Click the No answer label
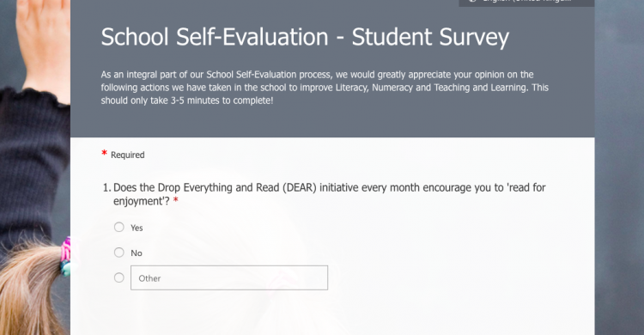 pos(137,253)
